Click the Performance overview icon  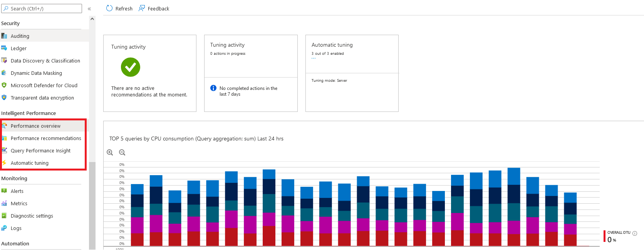pyautogui.click(x=5, y=126)
